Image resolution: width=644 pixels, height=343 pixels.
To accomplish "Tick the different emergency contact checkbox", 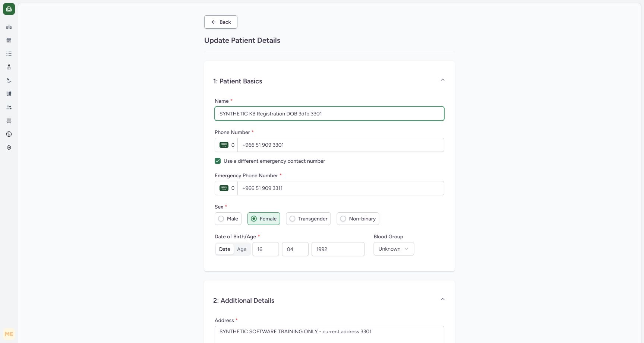I will [218, 161].
